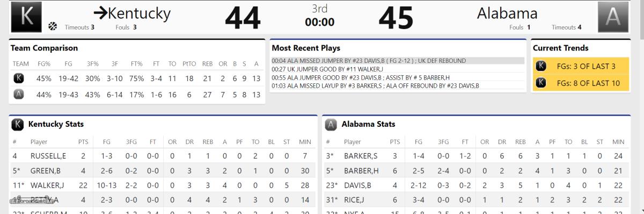Click the Alabama A icon in the Team Comparison row
This screenshot has width=644, height=214.
point(18,95)
